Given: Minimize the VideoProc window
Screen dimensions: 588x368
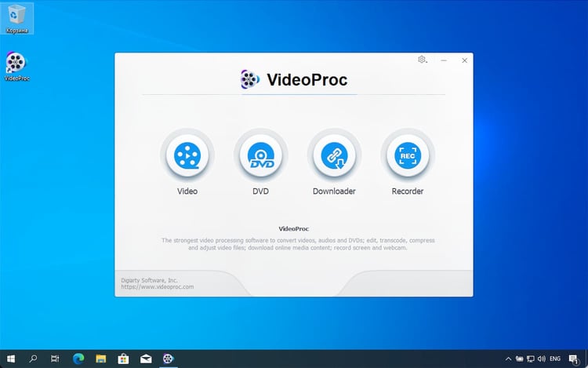Looking at the screenshot, I should (444, 60).
